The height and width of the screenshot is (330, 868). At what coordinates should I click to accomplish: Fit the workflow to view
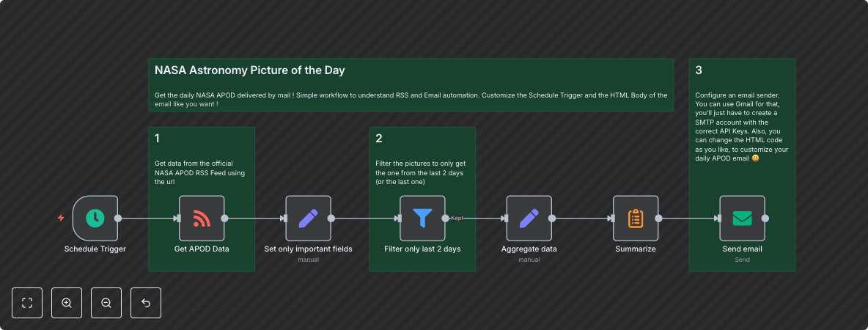point(27,303)
